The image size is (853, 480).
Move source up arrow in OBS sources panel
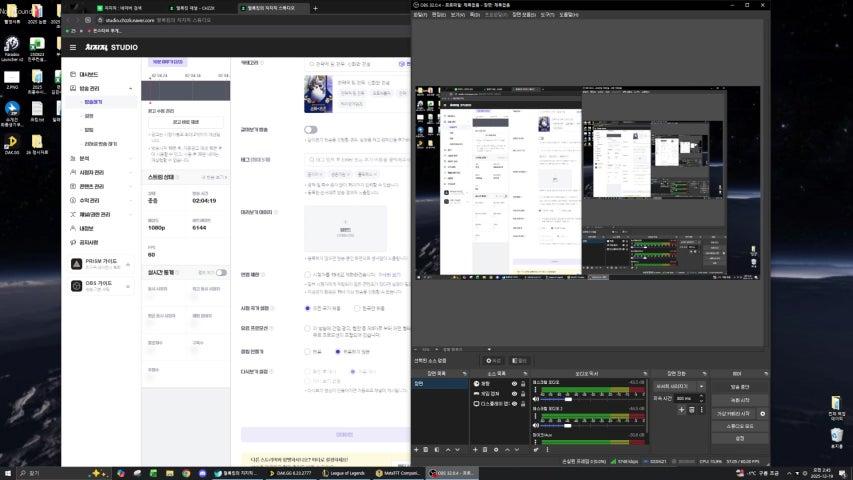click(507, 450)
